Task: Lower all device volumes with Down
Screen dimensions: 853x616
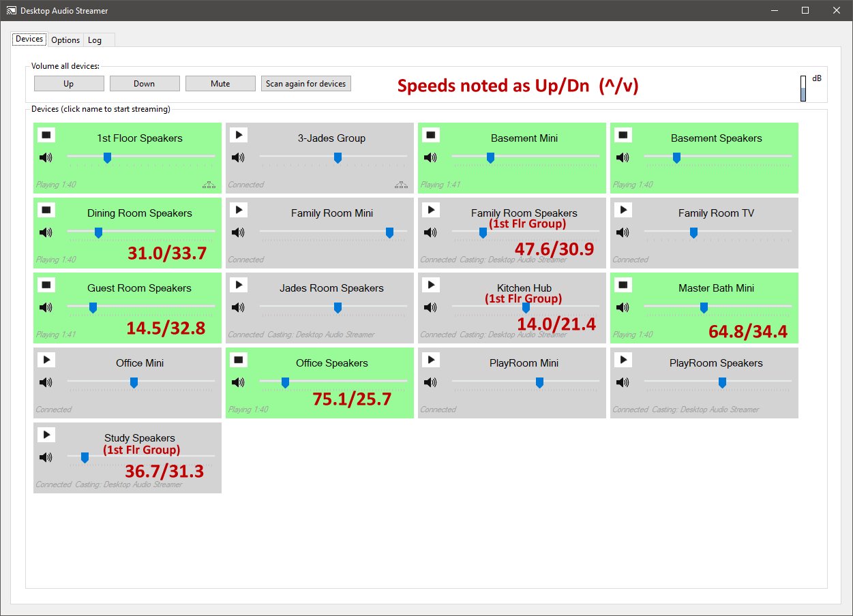Action: pos(145,83)
